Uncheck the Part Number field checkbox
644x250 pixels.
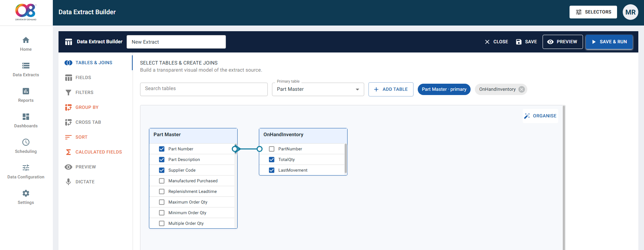coord(162,149)
